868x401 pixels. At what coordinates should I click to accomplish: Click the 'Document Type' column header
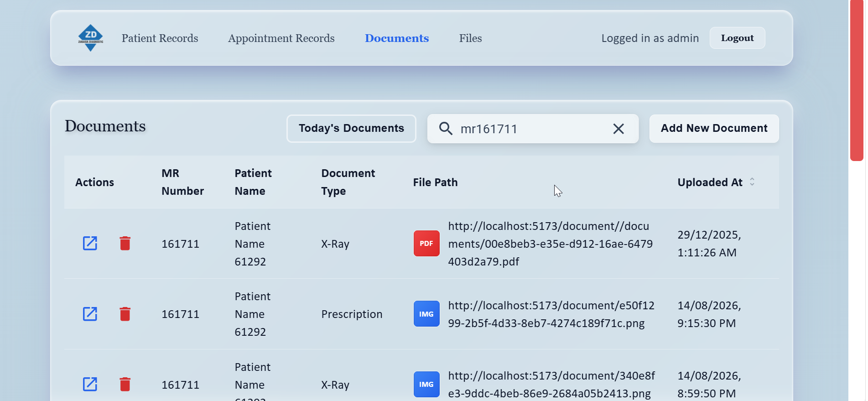[348, 182]
